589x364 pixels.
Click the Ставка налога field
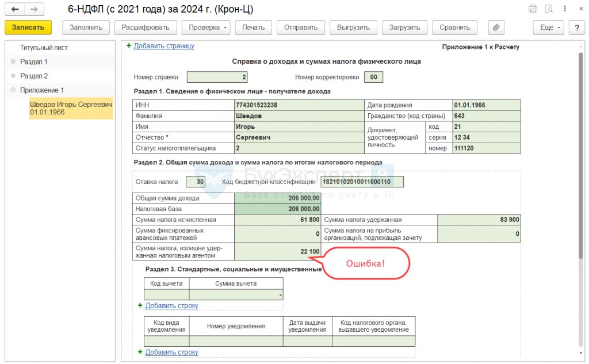coord(196,182)
